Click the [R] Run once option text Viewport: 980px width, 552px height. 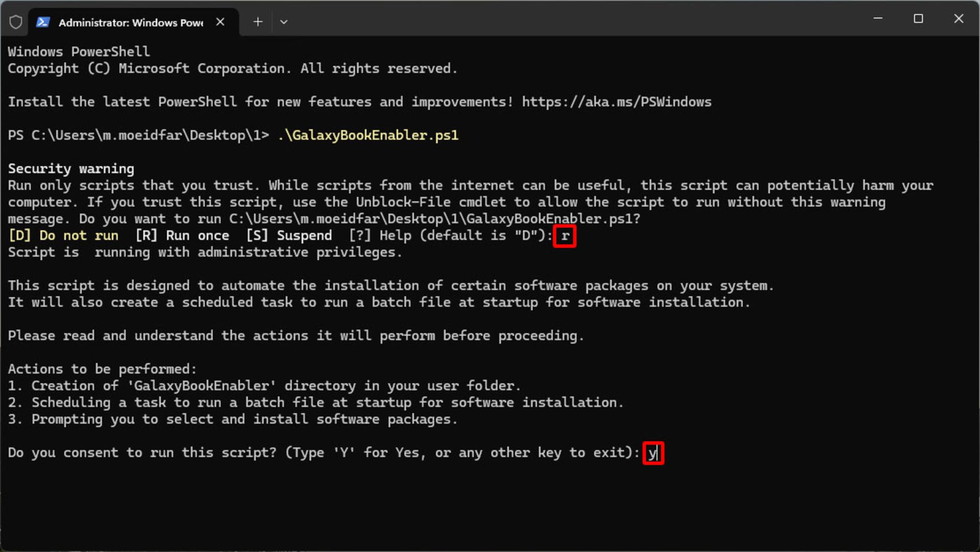[182, 235]
